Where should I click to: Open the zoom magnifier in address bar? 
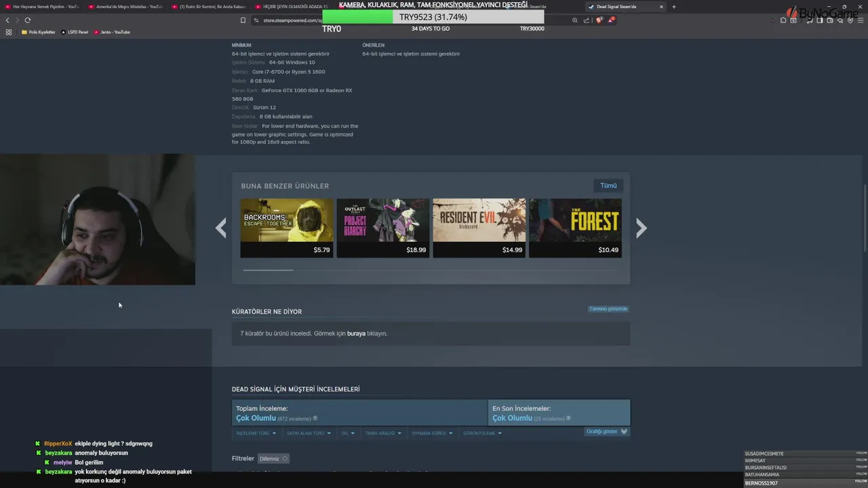coord(575,20)
